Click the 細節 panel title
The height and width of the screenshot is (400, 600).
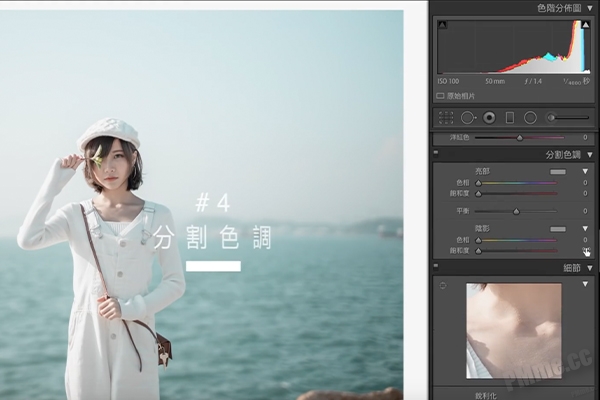pyautogui.click(x=572, y=268)
